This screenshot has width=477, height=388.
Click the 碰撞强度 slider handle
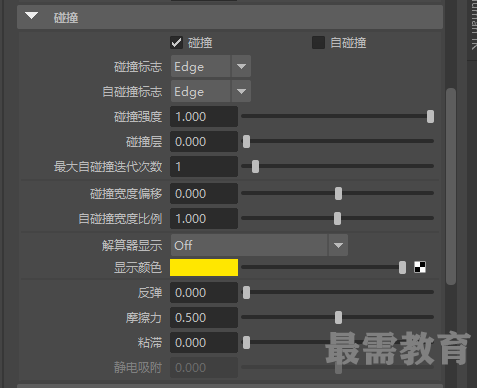[x=430, y=117]
